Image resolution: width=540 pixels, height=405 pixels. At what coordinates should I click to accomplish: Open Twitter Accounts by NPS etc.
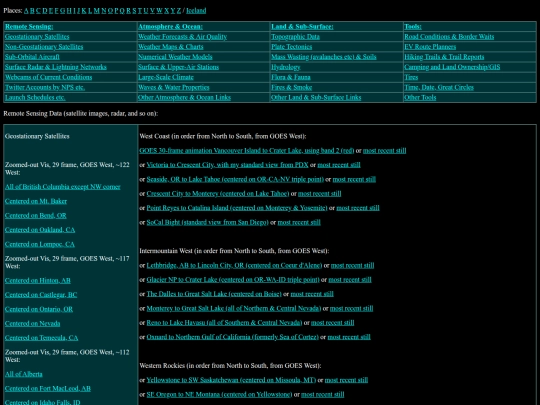click(x=45, y=87)
